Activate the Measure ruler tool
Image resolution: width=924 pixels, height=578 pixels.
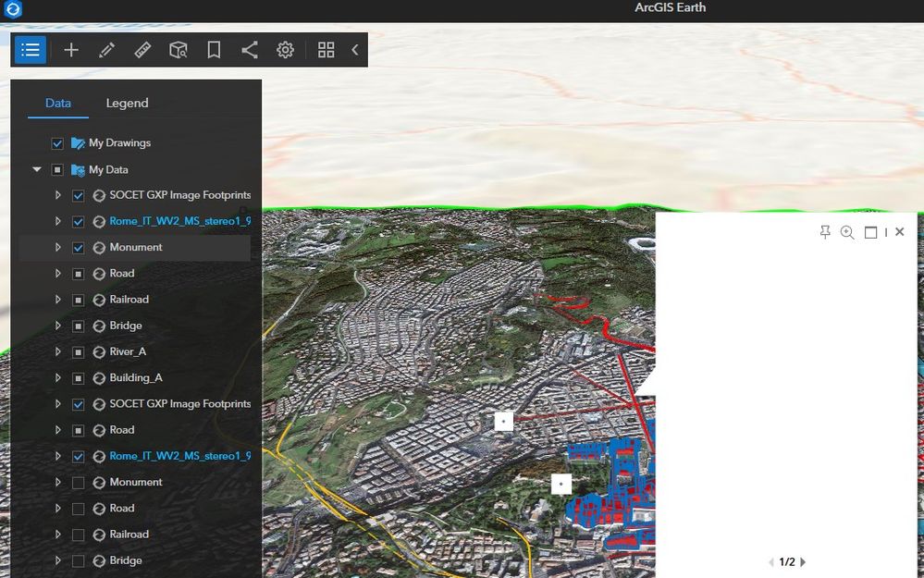coord(142,50)
